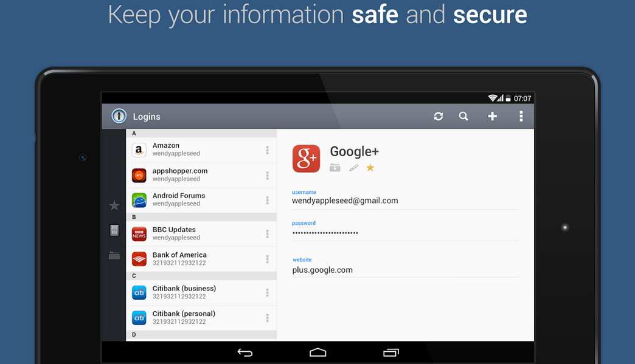Open options menu for Amazon entry
Viewport: 635px width, 364px height.
tap(267, 150)
